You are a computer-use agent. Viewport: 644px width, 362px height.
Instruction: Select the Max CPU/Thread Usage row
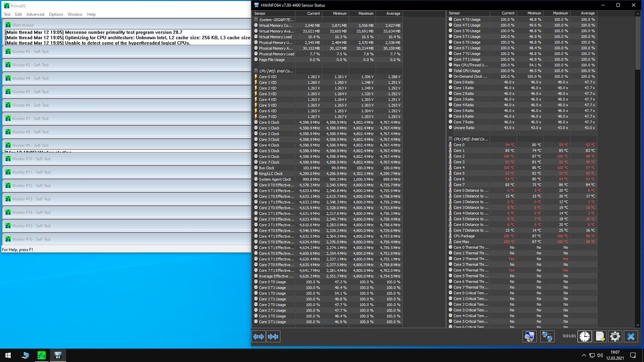(522, 65)
